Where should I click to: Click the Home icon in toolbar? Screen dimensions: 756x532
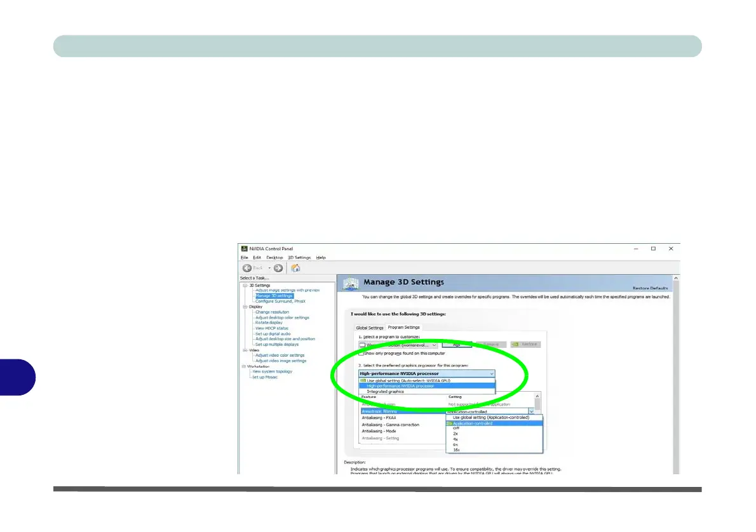coord(295,268)
